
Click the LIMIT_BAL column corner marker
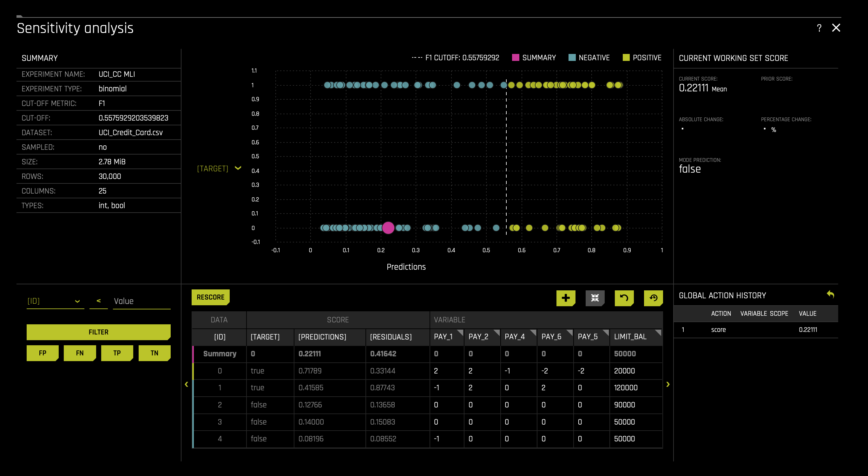(658, 332)
